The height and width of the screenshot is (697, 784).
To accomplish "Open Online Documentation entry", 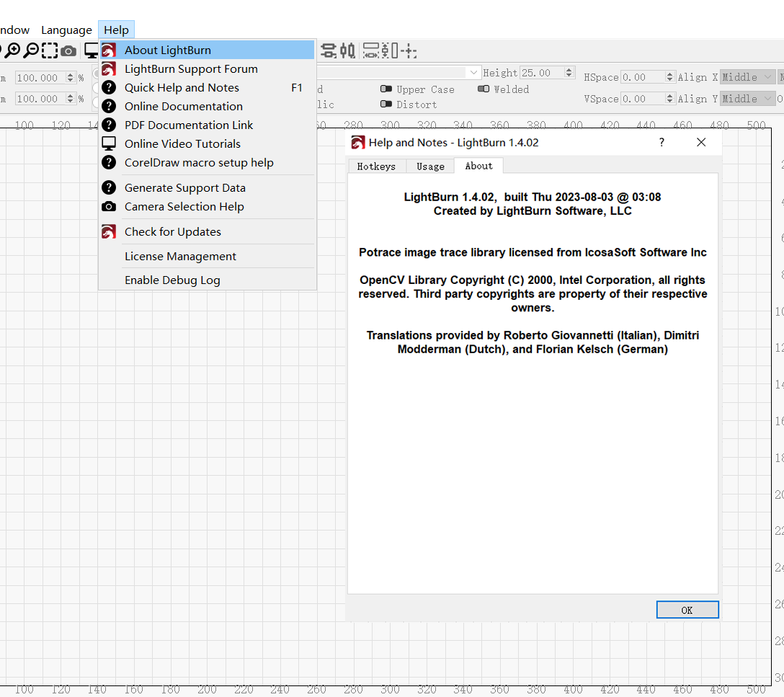I will pos(207,107).
